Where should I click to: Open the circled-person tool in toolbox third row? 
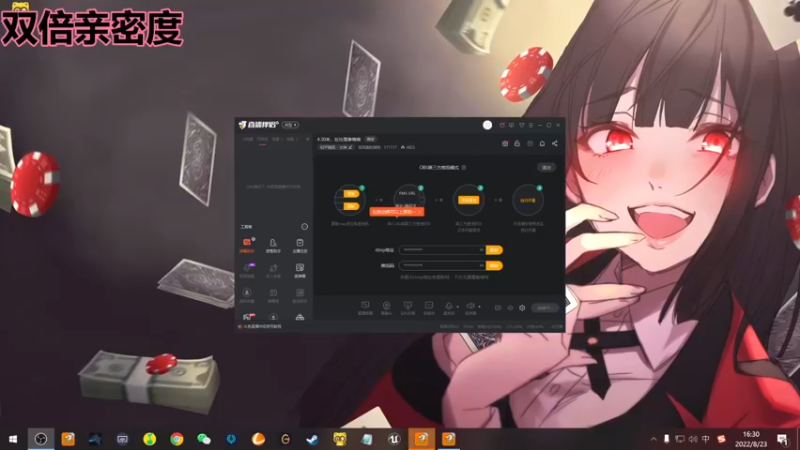click(x=247, y=294)
